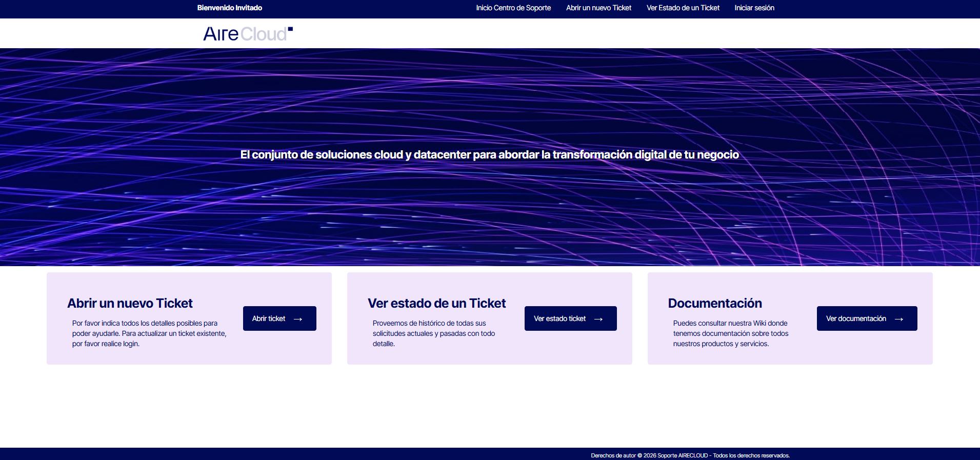Click the Ver documentación button
Image resolution: width=980 pixels, height=460 pixels.
coord(867,318)
